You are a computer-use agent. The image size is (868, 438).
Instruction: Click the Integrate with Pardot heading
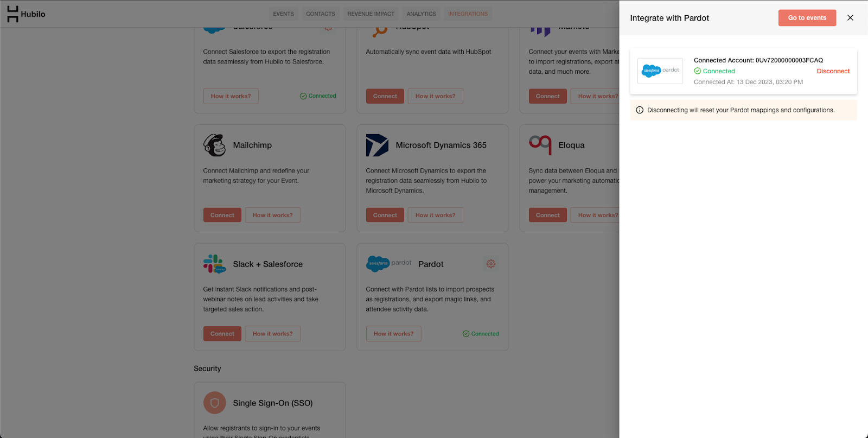(669, 18)
